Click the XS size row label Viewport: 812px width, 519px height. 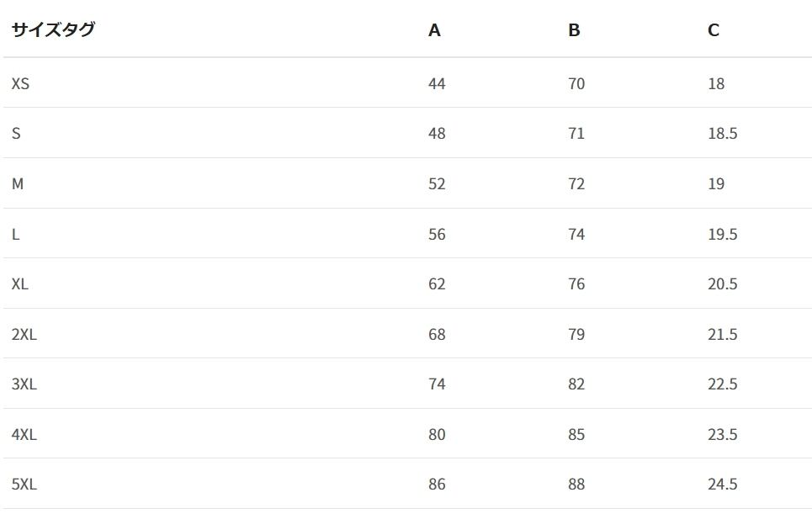(20, 83)
